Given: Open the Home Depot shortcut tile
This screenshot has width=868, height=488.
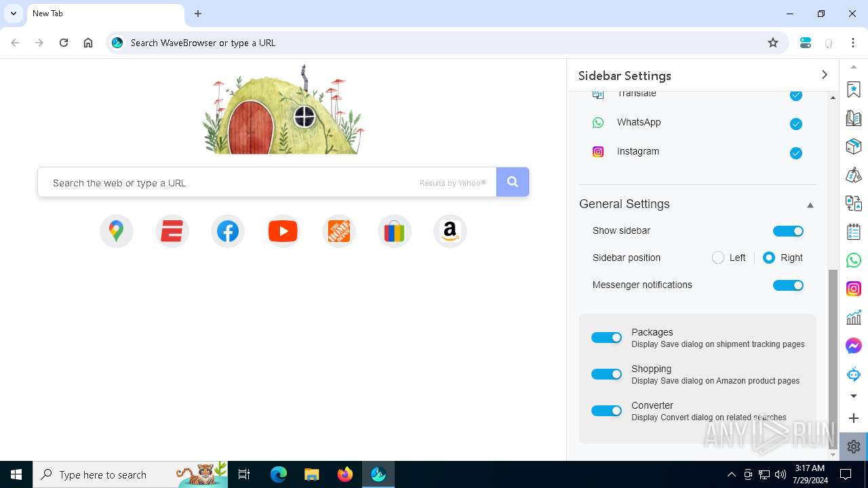Looking at the screenshot, I should point(339,231).
